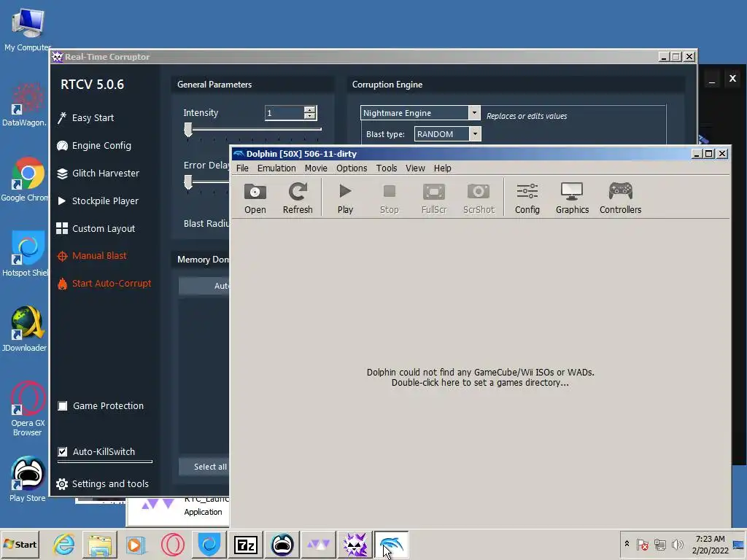The height and width of the screenshot is (560, 747).
Task: Click Start Auto-Corrupt in RTCV
Action: pos(104,284)
